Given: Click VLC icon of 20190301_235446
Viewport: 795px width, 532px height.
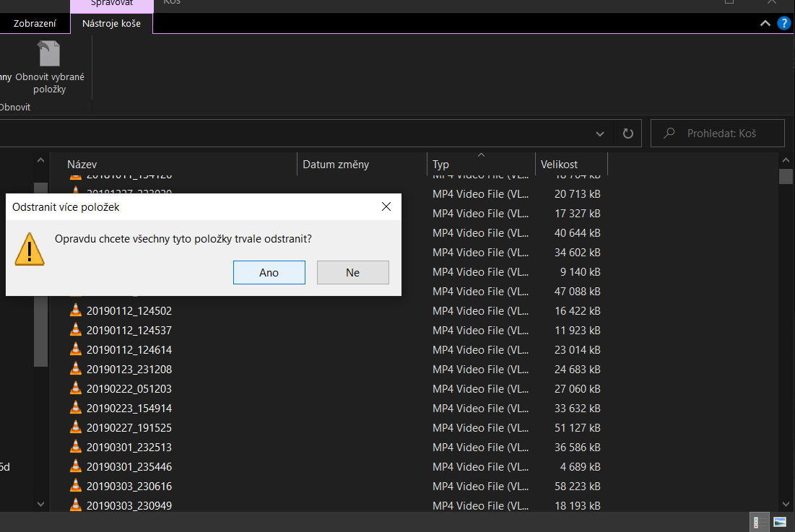Looking at the screenshot, I should pos(76,466).
